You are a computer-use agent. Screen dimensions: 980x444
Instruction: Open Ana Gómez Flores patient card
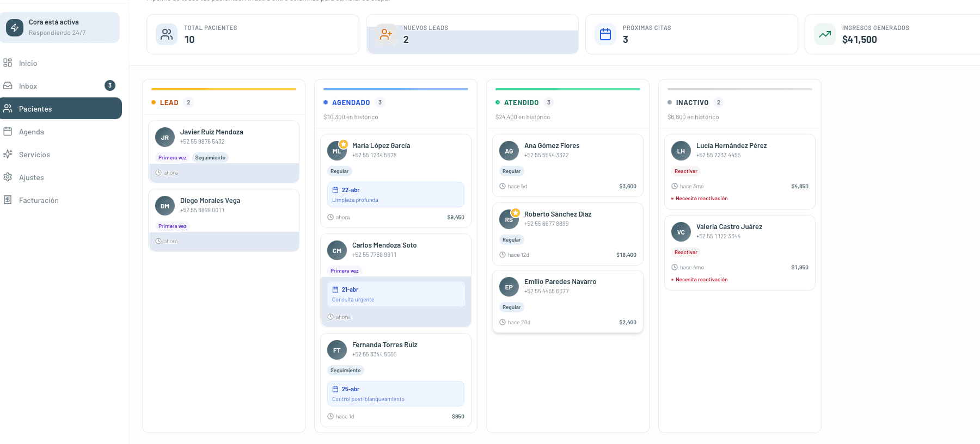[568, 165]
